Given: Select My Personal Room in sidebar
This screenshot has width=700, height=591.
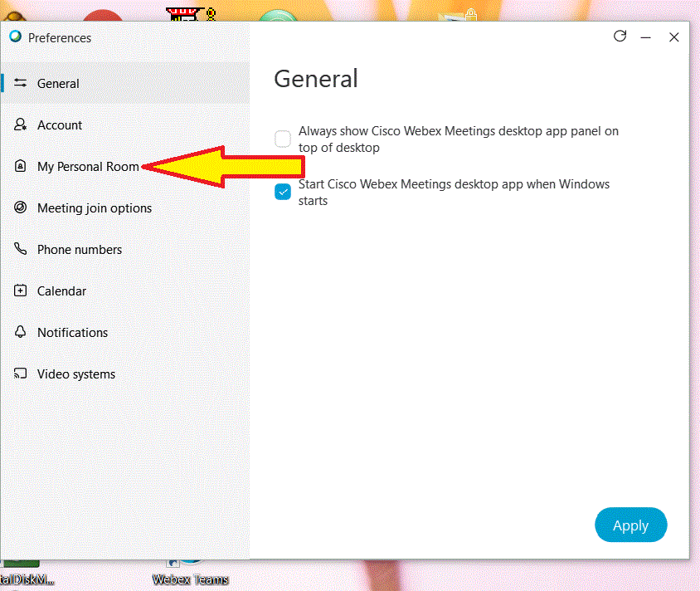Looking at the screenshot, I should click(125, 166).
